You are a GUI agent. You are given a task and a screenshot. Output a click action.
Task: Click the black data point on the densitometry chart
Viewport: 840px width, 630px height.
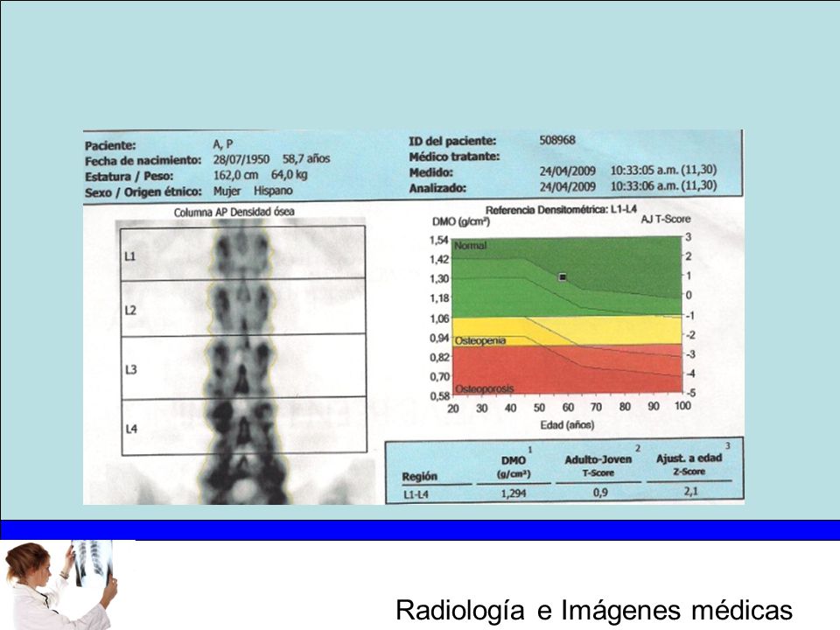(563, 277)
